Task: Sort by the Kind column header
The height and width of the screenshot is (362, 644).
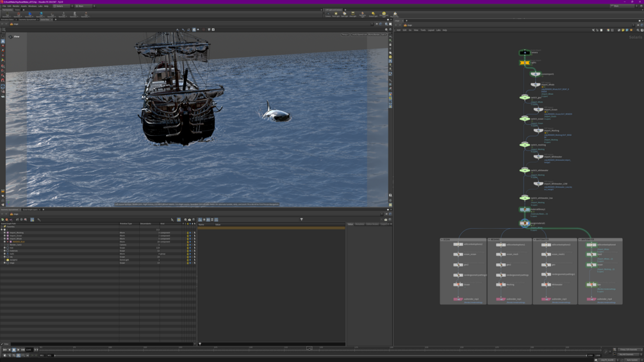Action: click(x=170, y=224)
